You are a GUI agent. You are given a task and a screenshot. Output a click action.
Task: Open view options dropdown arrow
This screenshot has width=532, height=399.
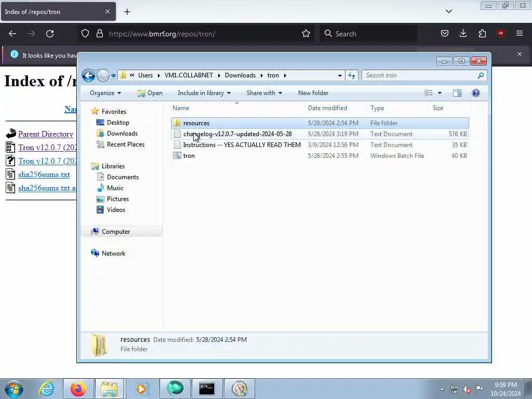(x=440, y=93)
